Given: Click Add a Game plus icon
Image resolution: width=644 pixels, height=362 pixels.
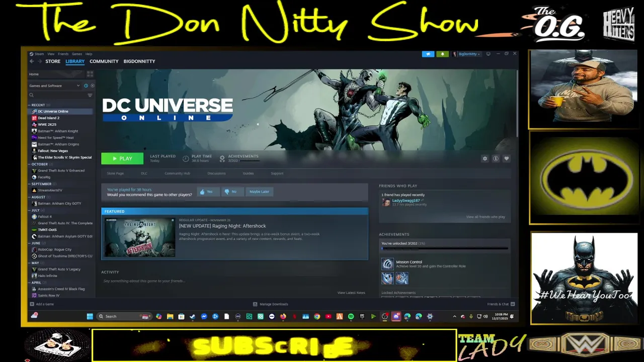Looking at the screenshot, I should click(32, 304).
